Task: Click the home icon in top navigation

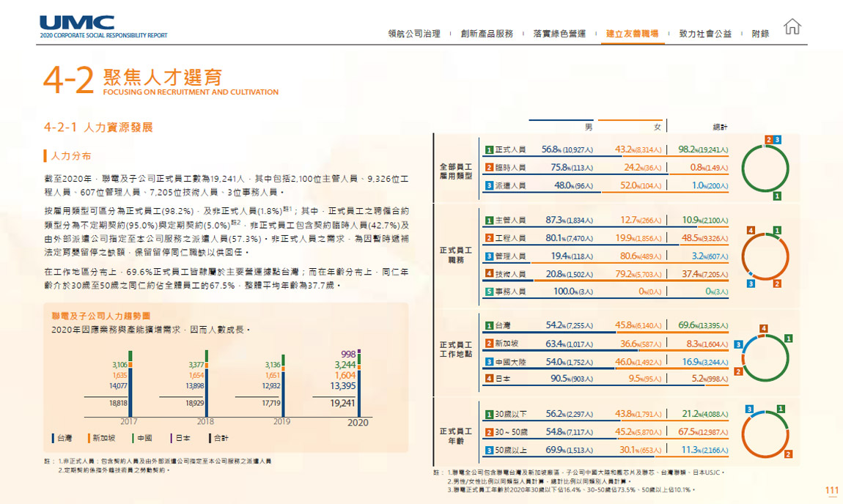Action: point(792,28)
